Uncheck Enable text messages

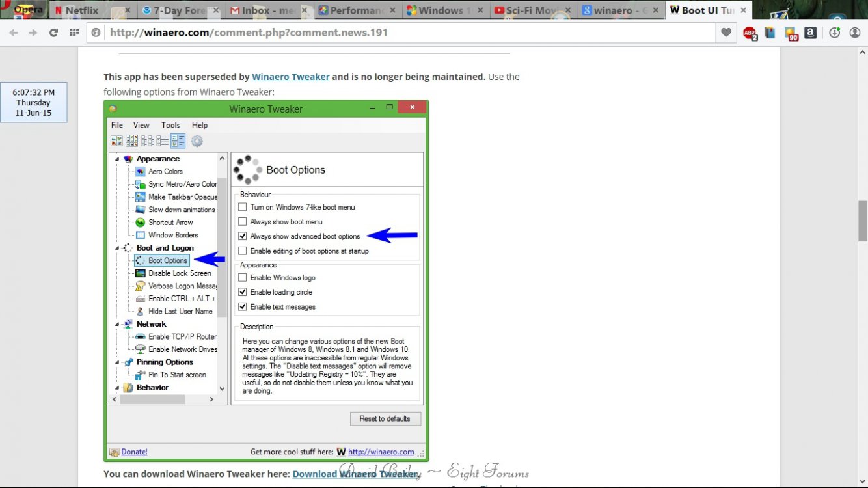243,306
